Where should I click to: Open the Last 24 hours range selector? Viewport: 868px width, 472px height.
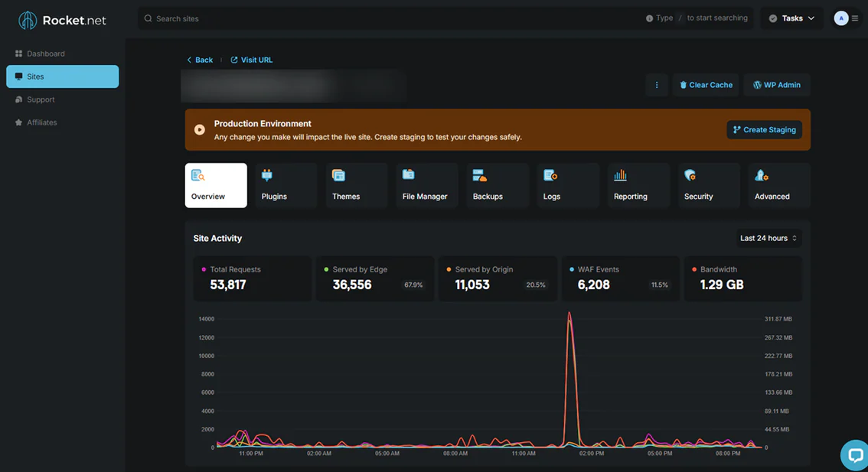(768, 238)
